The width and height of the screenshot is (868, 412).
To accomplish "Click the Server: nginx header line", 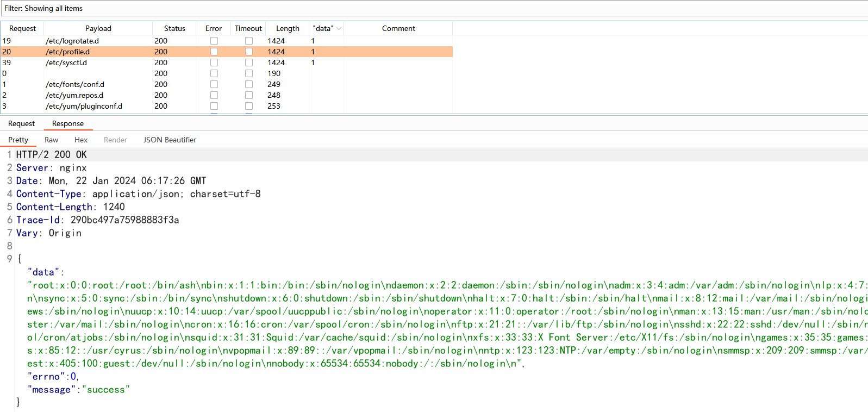I will (52, 168).
